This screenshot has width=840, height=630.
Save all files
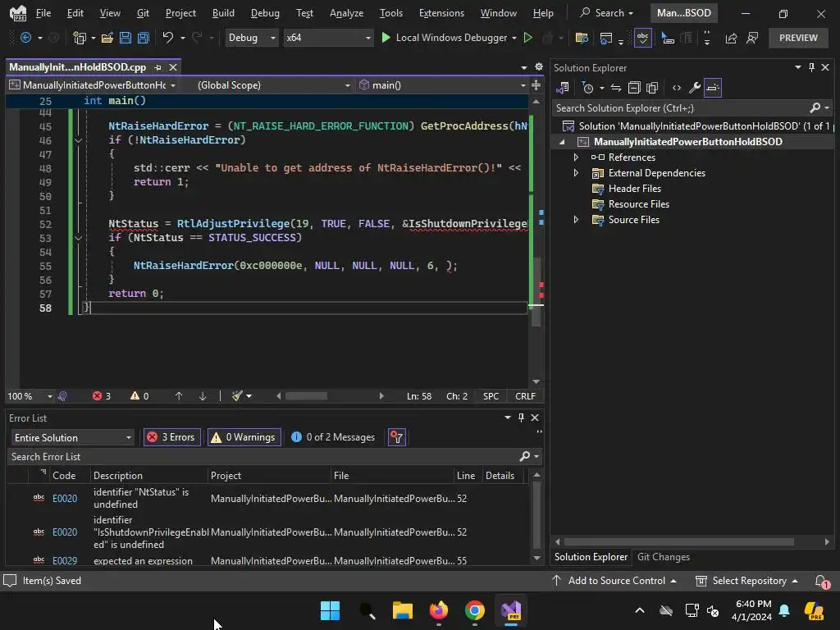click(x=143, y=38)
